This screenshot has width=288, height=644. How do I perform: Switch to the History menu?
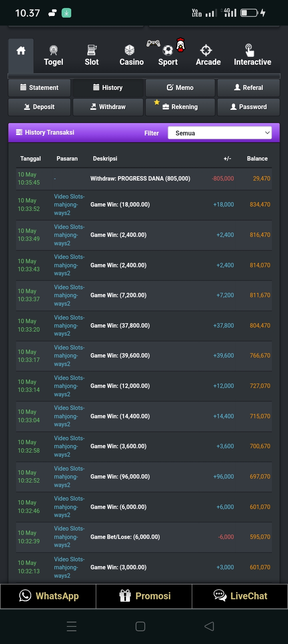(x=108, y=87)
